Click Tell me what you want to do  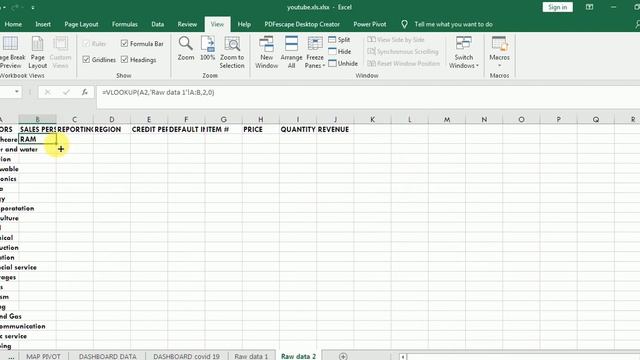pos(453,24)
